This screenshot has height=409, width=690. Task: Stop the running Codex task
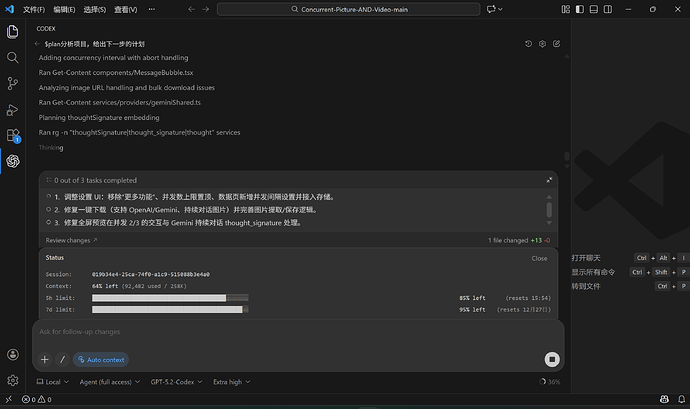coord(552,359)
